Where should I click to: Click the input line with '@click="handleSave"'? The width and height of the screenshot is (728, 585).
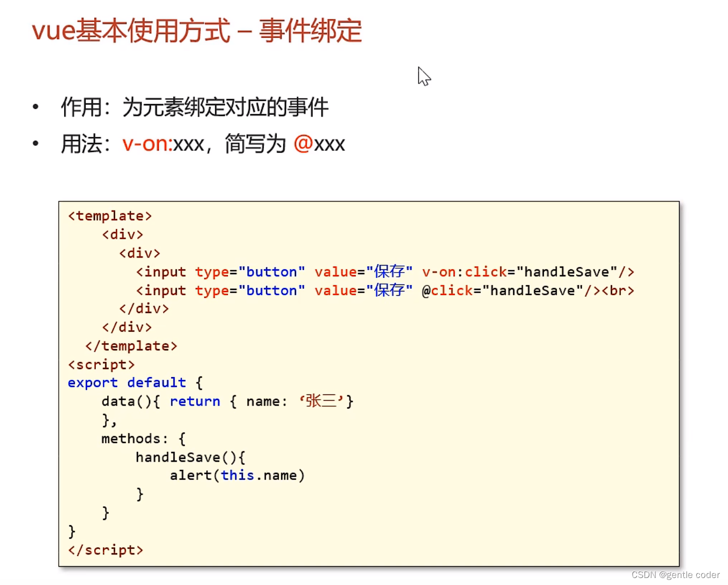click(x=385, y=290)
